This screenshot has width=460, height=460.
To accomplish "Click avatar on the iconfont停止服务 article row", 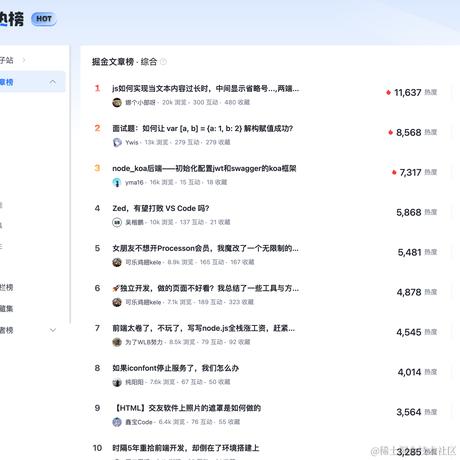I will pyautogui.click(x=117, y=382).
